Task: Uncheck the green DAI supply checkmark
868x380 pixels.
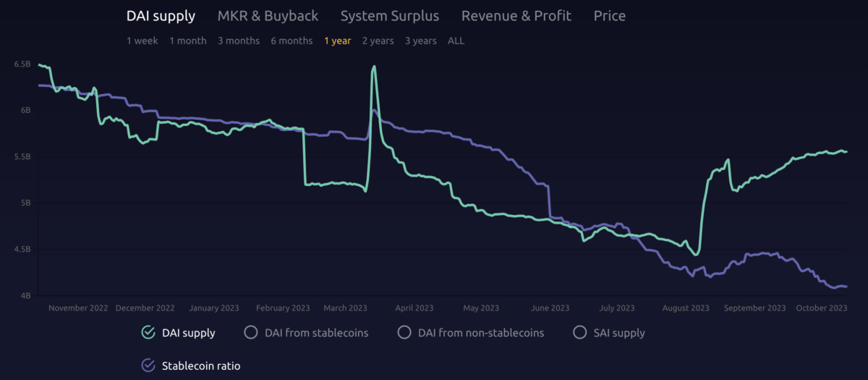Action: click(149, 333)
